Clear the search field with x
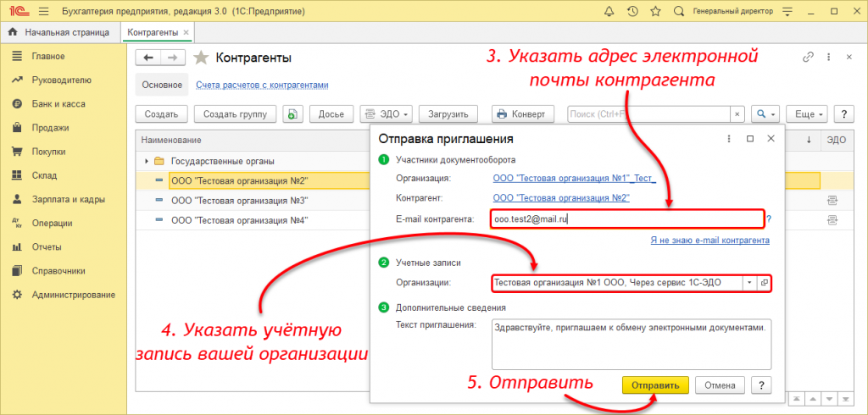This screenshot has height=415, width=868. coord(737,114)
